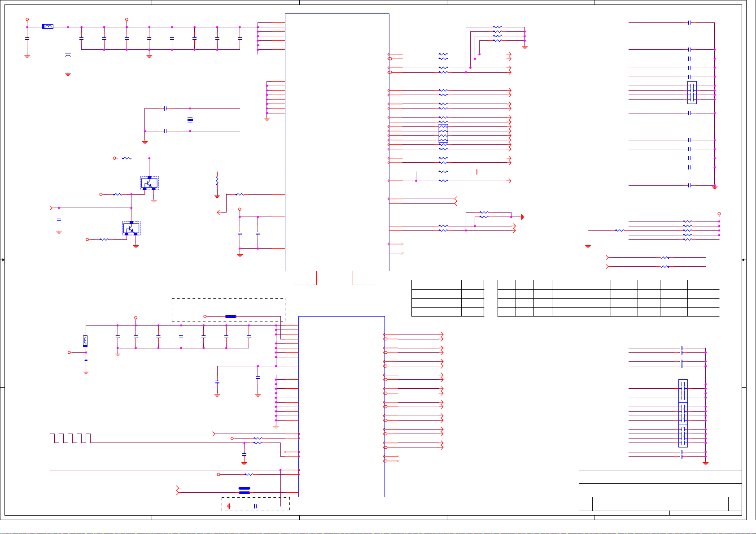
Task: Select the topmost capacitor array box at lower right
Action: click(683, 391)
